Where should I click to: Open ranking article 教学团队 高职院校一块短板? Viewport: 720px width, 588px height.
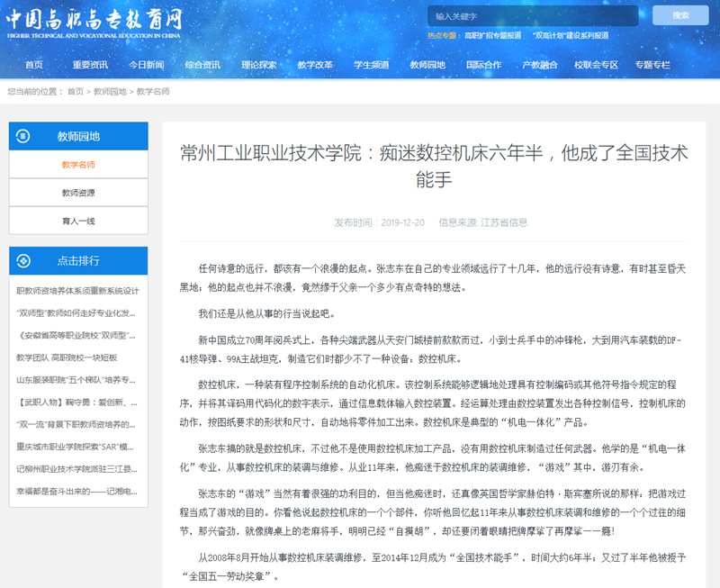67,357
